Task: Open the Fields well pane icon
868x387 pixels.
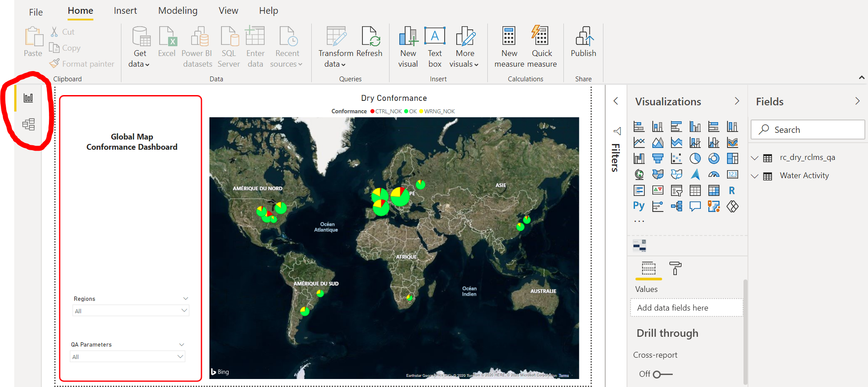Action: coord(649,268)
